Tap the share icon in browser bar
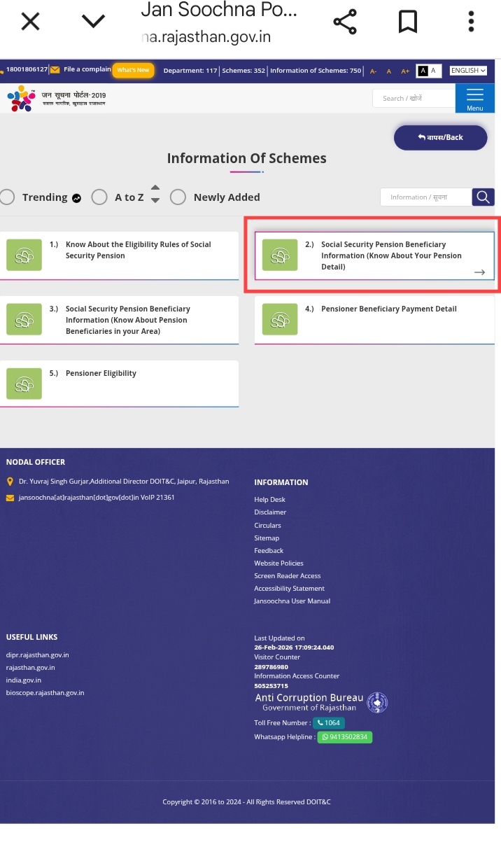This screenshot has width=501, height=868. click(344, 22)
